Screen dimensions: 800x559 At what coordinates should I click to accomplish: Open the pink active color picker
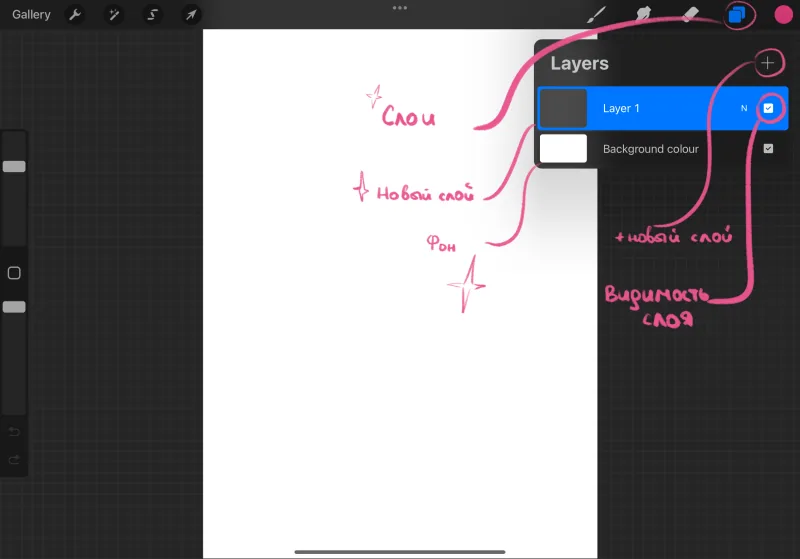click(x=783, y=15)
